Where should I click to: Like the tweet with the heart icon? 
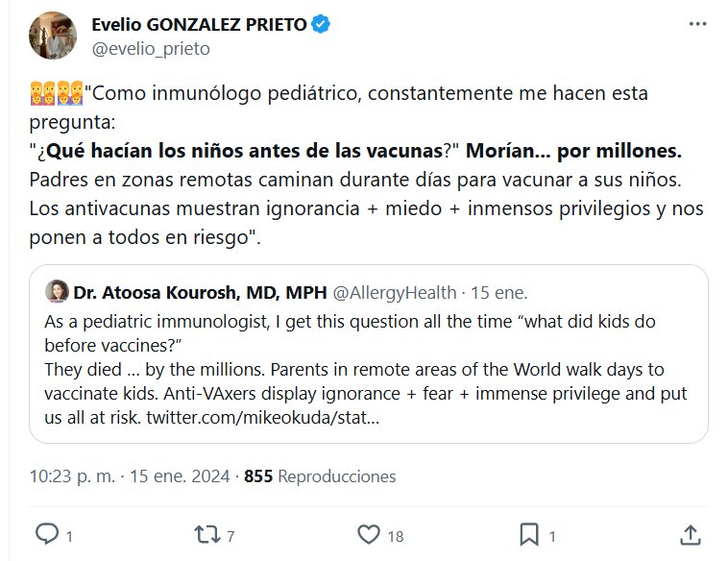pos(368,534)
